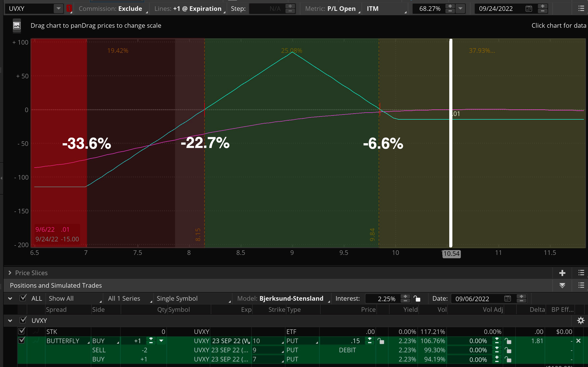Click the gear icon in UVXY row
The image size is (588, 367).
tap(581, 321)
